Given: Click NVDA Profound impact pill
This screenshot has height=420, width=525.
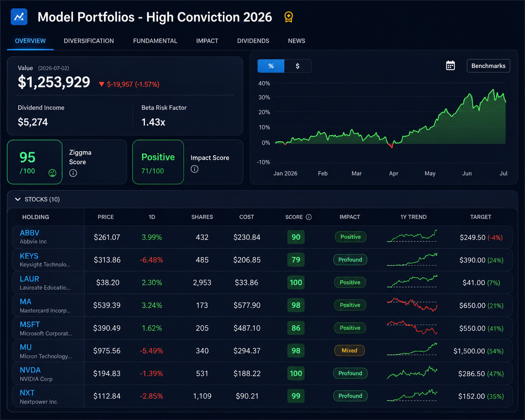Looking at the screenshot, I should pos(350,373).
